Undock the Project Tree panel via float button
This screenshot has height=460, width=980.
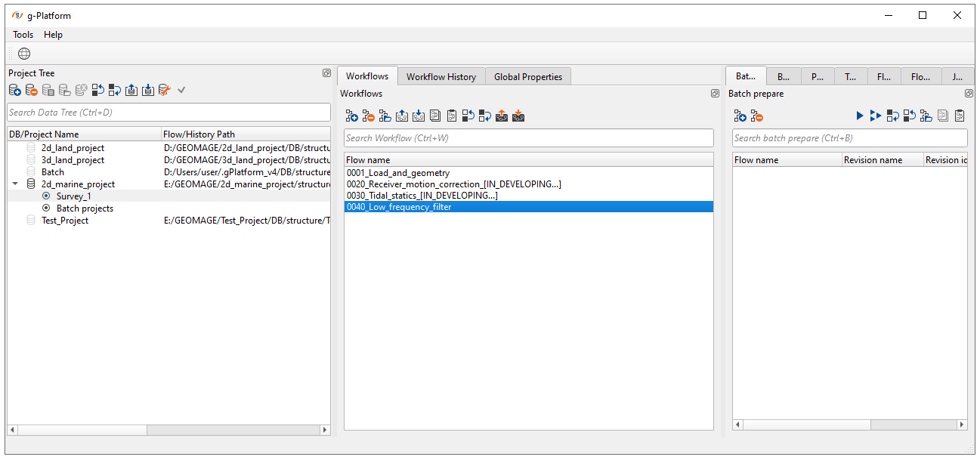(326, 73)
